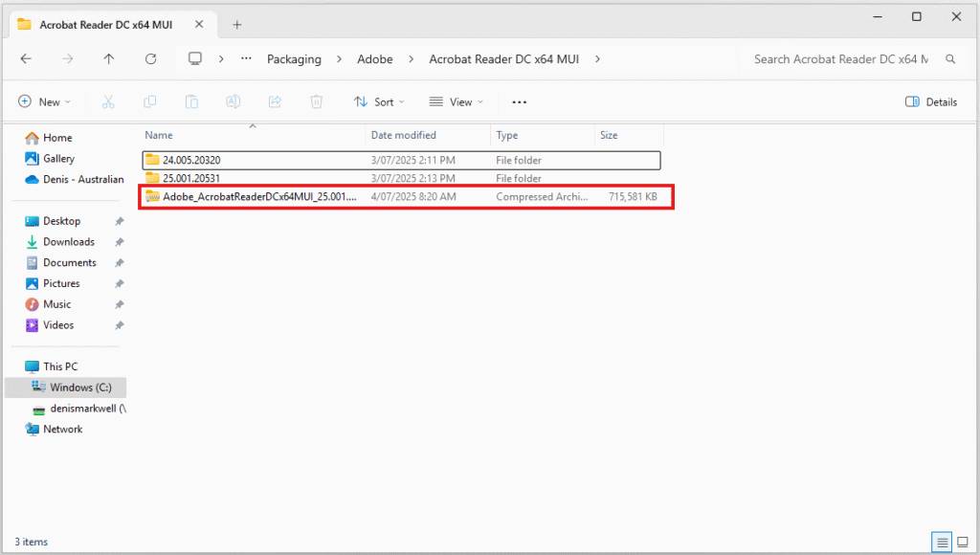This screenshot has width=980, height=555.
Task: Click the Cut scissors icon
Action: [x=108, y=101]
